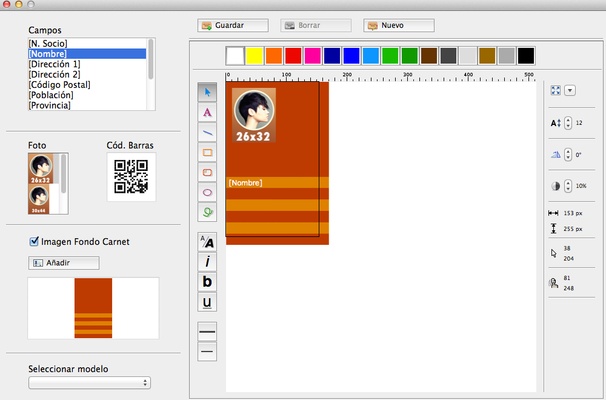Screen dimensions: 606x400
Task: Click the 26x32 photo on the card canvas
Action: 254,115
